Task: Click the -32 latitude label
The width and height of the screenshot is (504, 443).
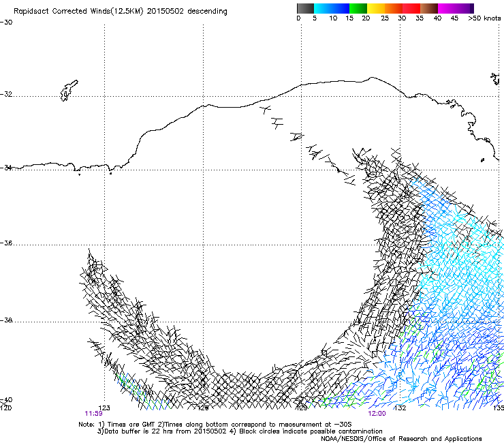Action: [x=6, y=94]
